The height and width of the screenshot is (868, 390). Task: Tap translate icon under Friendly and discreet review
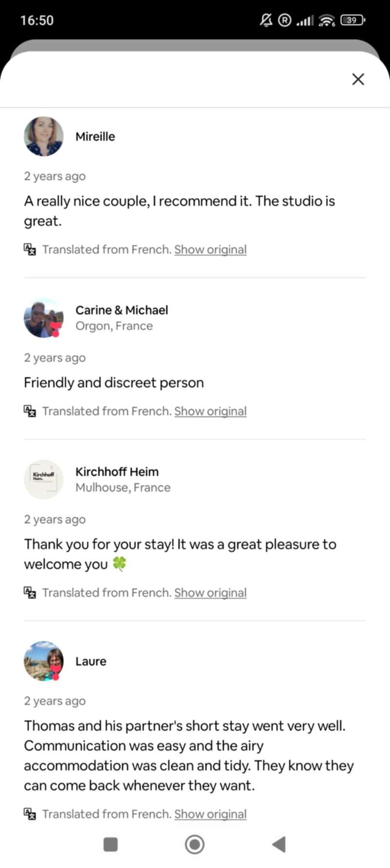pos(30,411)
